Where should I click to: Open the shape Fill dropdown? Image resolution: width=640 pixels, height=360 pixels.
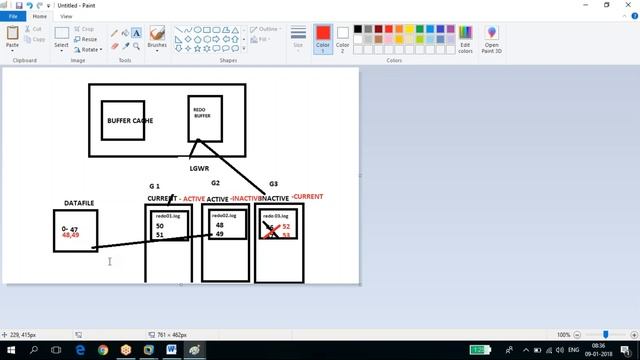260,39
